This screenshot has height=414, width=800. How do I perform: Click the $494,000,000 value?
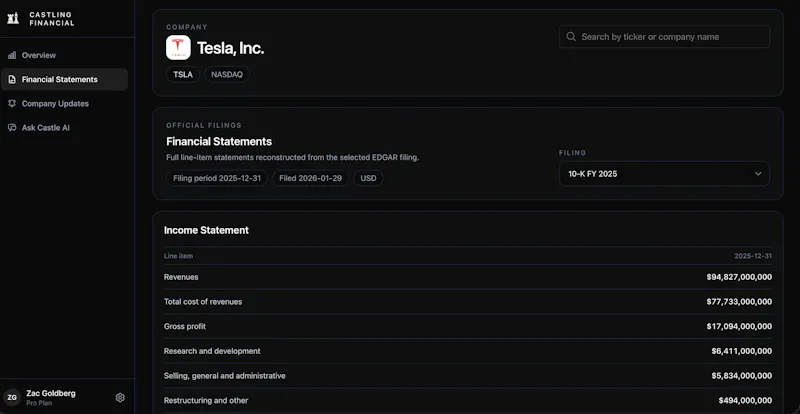[x=745, y=401]
